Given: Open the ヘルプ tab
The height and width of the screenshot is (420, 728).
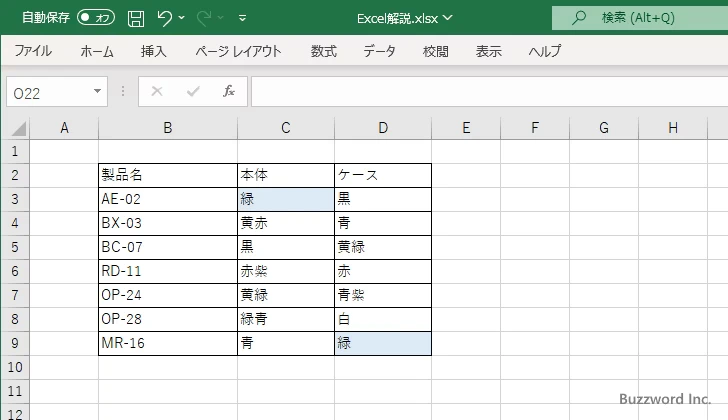Looking at the screenshot, I should click(x=545, y=51).
